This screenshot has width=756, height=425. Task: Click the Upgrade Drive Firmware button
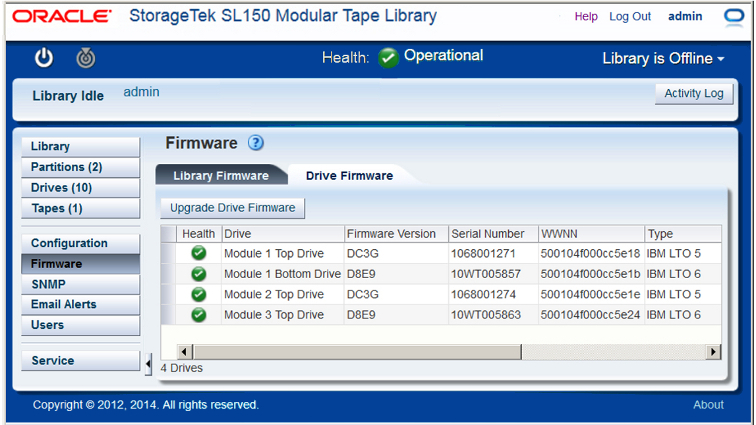tap(232, 208)
